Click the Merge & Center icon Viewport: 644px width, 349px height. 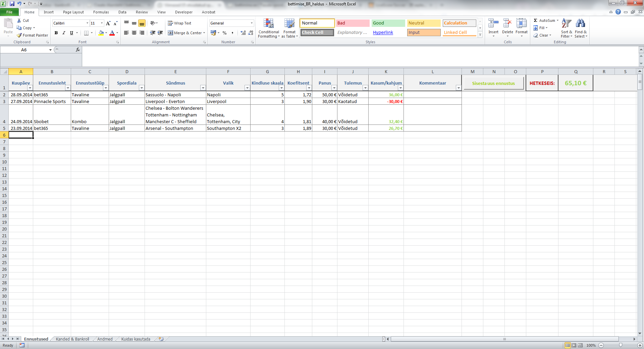170,33
